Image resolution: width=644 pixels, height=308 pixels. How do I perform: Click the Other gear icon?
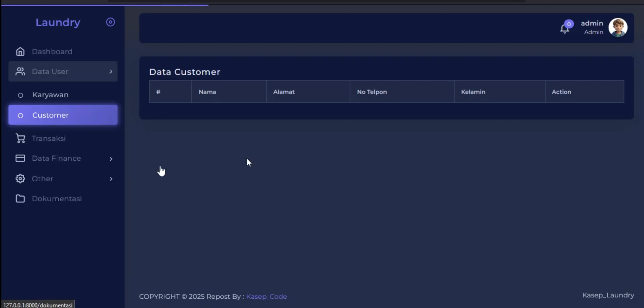[x=20, y=179]
